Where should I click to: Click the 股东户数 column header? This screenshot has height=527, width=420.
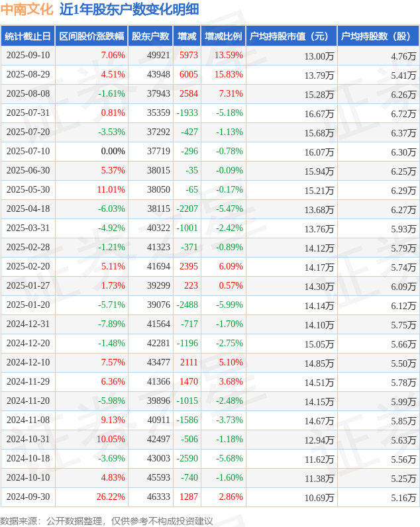click(150, 36)
